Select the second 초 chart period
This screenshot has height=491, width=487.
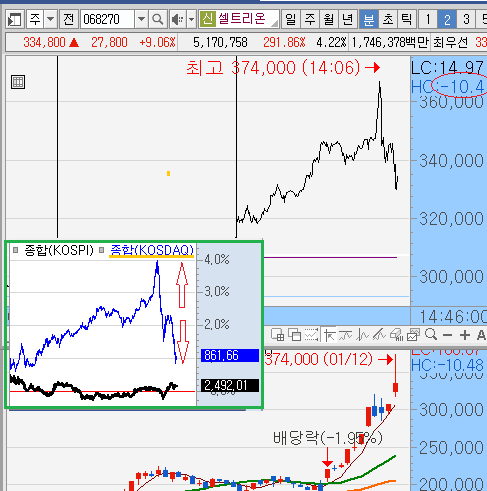click(x=388, y=20)
